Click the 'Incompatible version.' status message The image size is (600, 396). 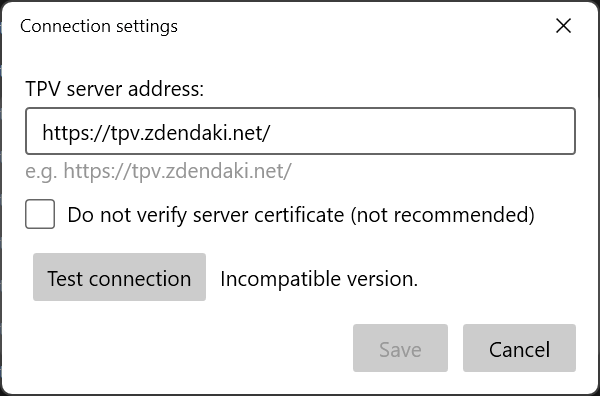pos(319,279)
